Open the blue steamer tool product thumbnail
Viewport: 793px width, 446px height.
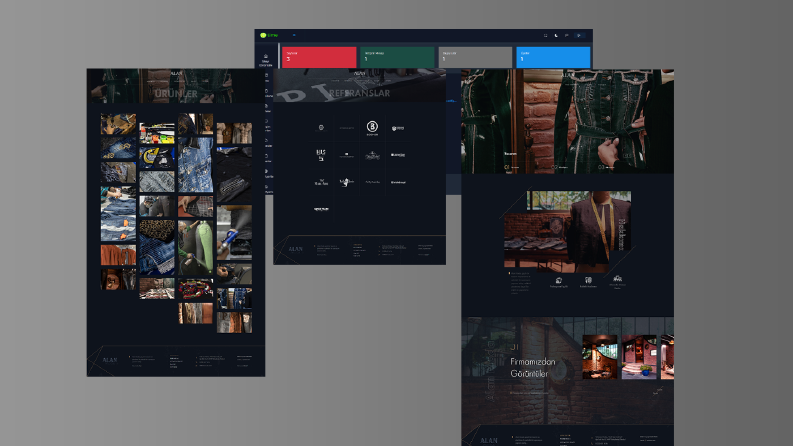tap(234, 233)
